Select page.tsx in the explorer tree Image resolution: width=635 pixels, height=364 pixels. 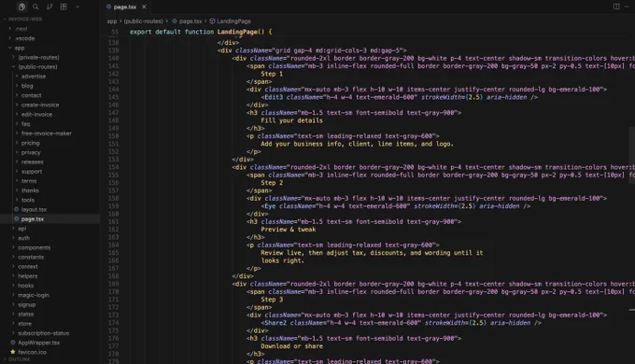(x=33, y=219)
